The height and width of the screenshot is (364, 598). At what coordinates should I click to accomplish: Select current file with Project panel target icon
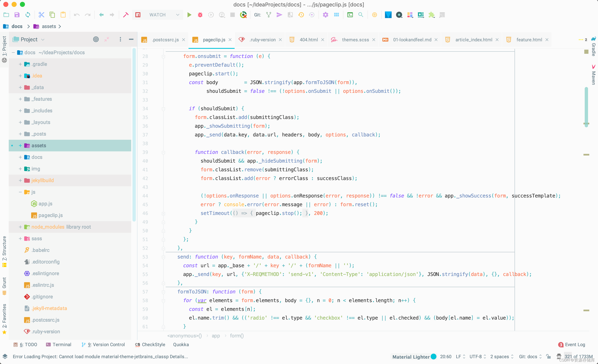[96, 39]
